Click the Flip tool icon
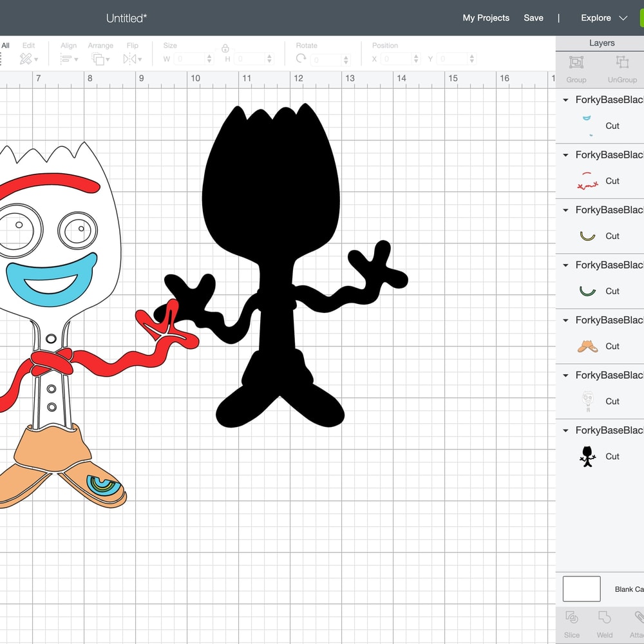This screenshot has height=644, width=644. 131,59
